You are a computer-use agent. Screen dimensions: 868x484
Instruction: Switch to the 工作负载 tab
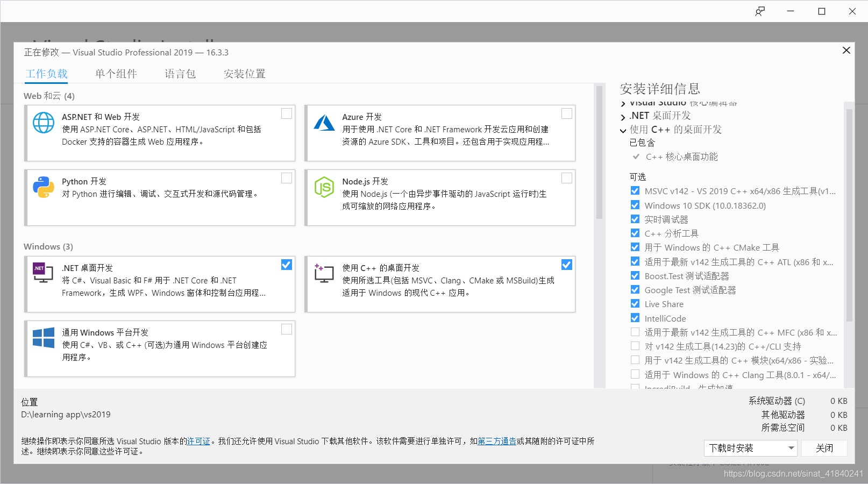tap(47, 74)
